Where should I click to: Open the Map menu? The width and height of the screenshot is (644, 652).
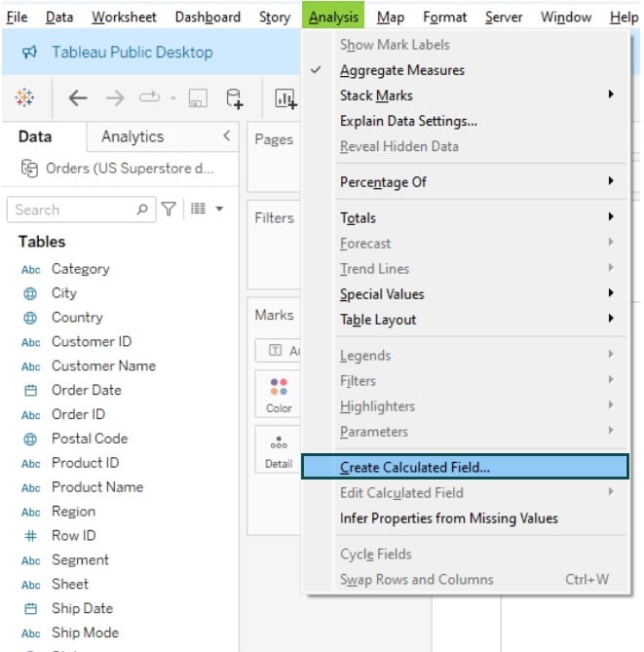pos(391,17)
